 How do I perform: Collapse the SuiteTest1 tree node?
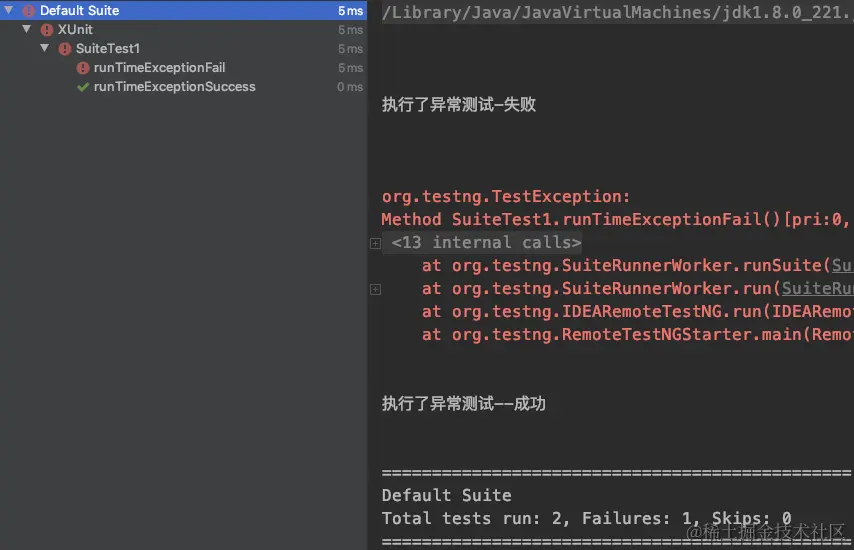(45, 48)
